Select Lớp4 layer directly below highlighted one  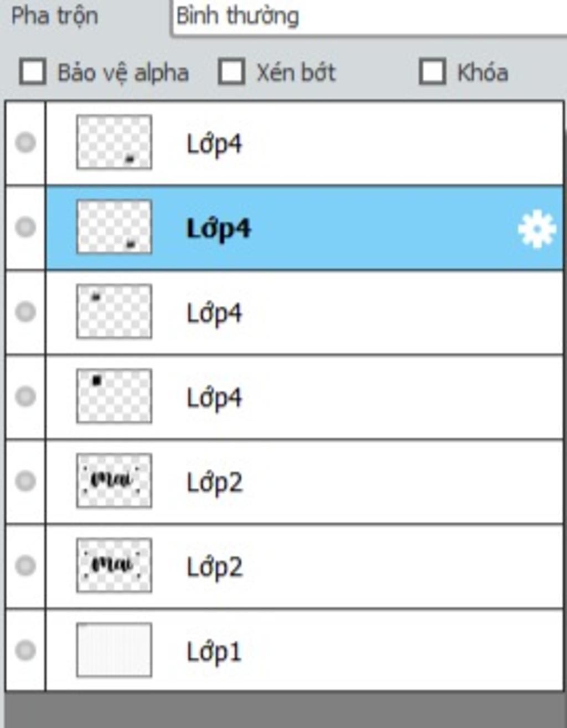(x=305, y=312)
